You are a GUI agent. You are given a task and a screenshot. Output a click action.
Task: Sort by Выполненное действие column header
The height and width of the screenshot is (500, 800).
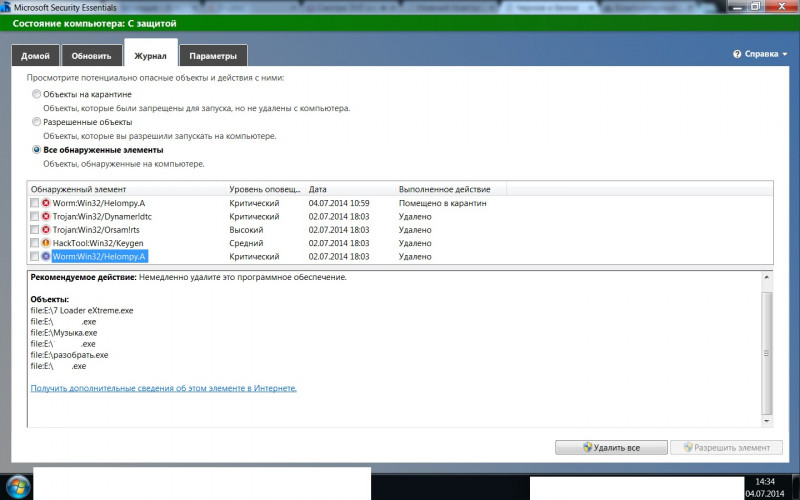click(x=451, y=189)
